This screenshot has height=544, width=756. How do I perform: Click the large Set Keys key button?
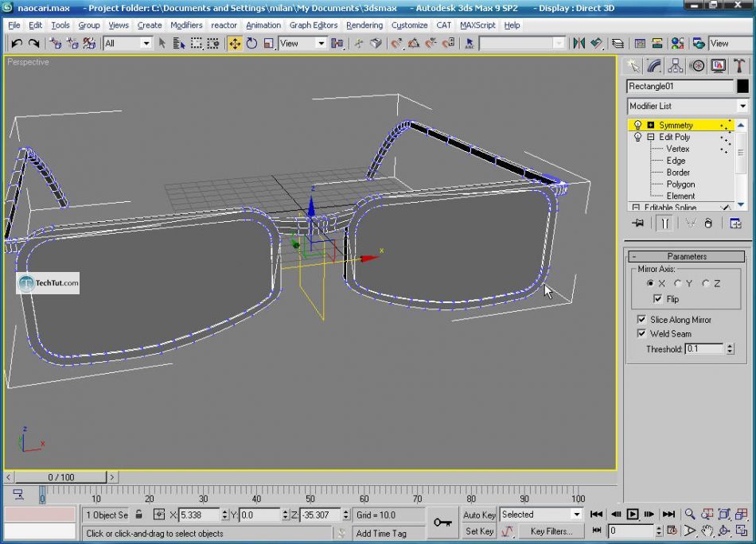(442, 523)
